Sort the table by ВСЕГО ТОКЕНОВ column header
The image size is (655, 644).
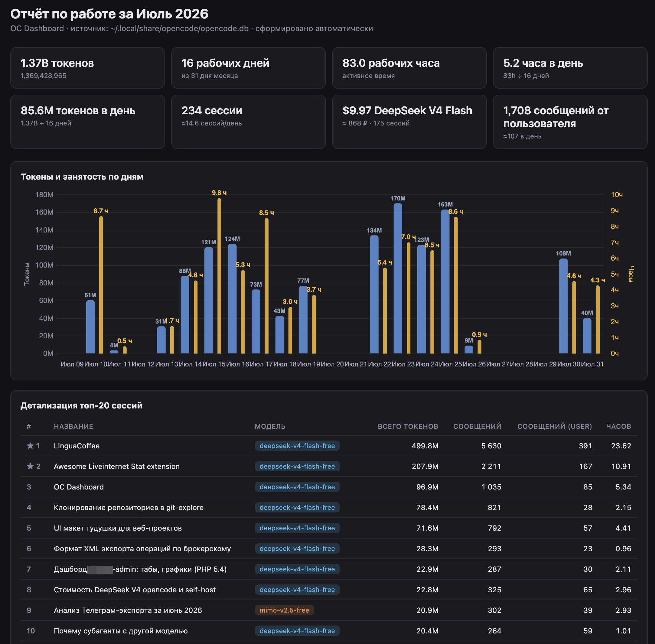(408, 426)
